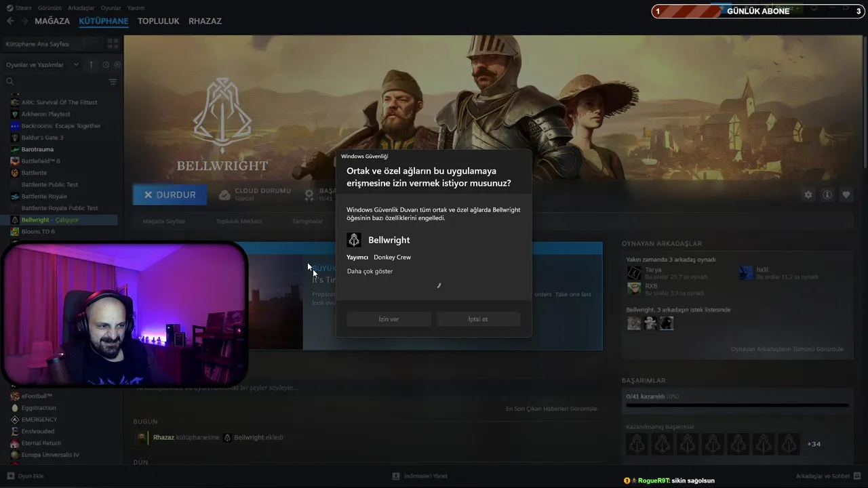Click the main page vertical scrollbar
Viewport: 868px width, 488px height.
(865, 102)
